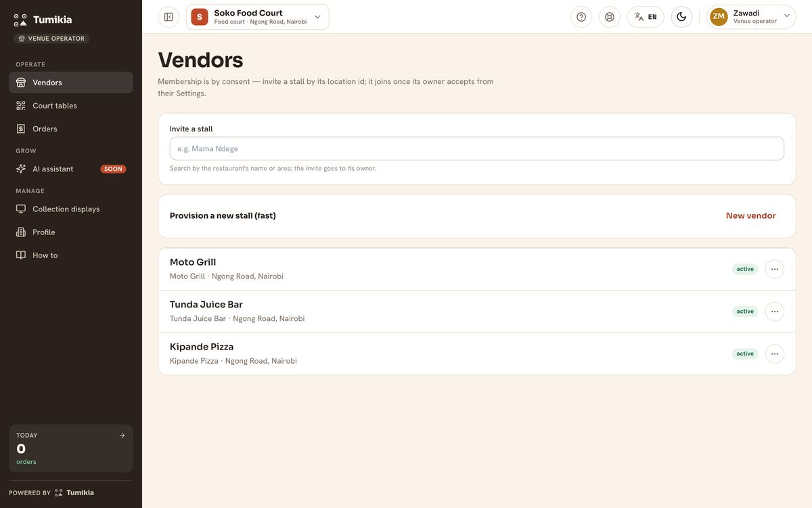The height and width of the screenshot is (508, 812).
Task: Click the Invite a stall search field
Action: [x=477, y=148]
